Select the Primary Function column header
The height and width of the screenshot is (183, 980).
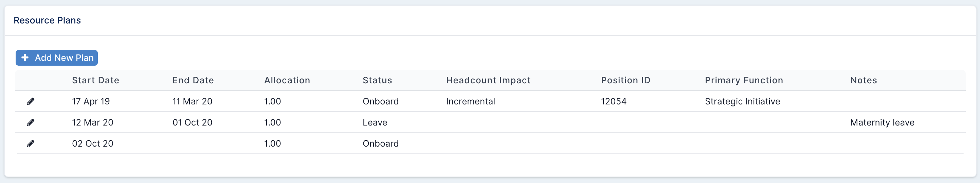click(744, 80)
